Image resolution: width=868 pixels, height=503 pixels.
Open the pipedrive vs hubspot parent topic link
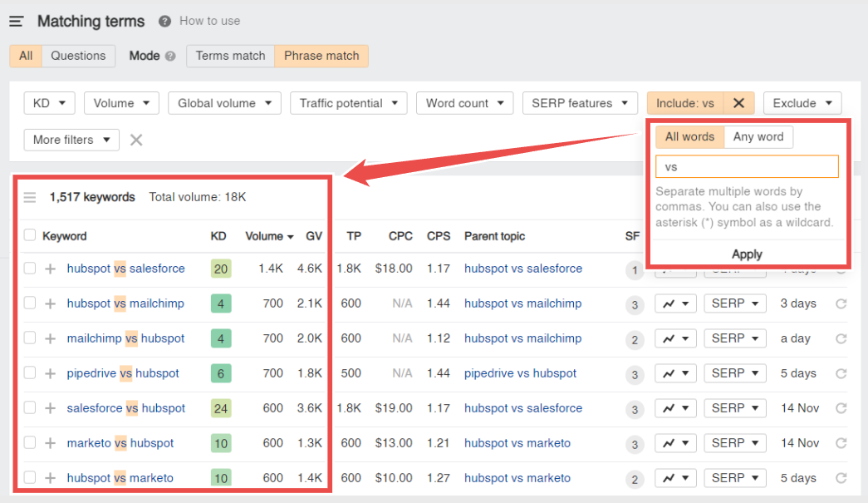coord(520,373)
